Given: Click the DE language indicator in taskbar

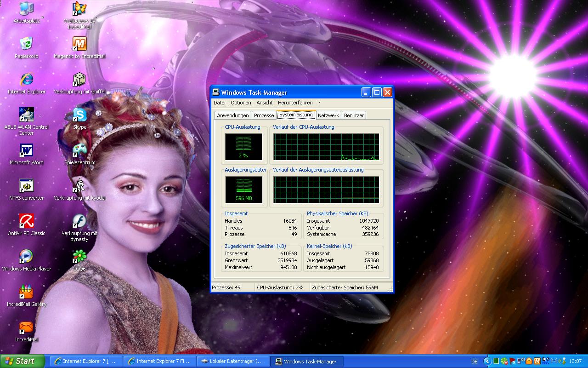Looking at the screenshot, I should (x=474, y=362).
